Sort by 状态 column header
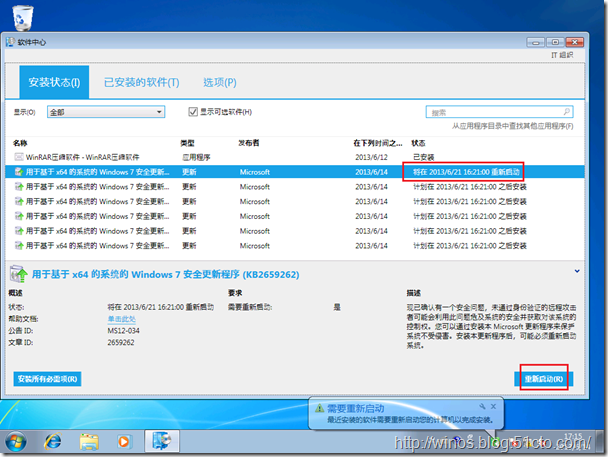 pos(418,143)
